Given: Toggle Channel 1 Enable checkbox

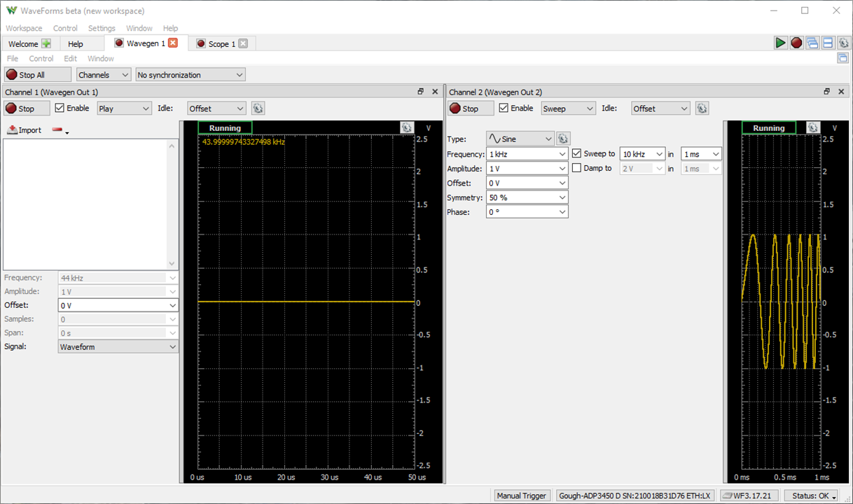Looking at the screenshot, I should pyautogui.click(x=60, y=108).
